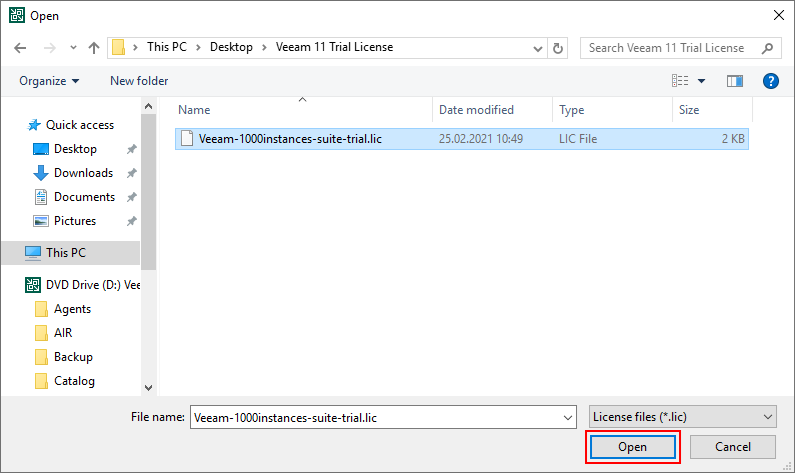Screen dimensions: 795x473
Task: Expand the address bar history dropdown
Action: coord(537,48)
